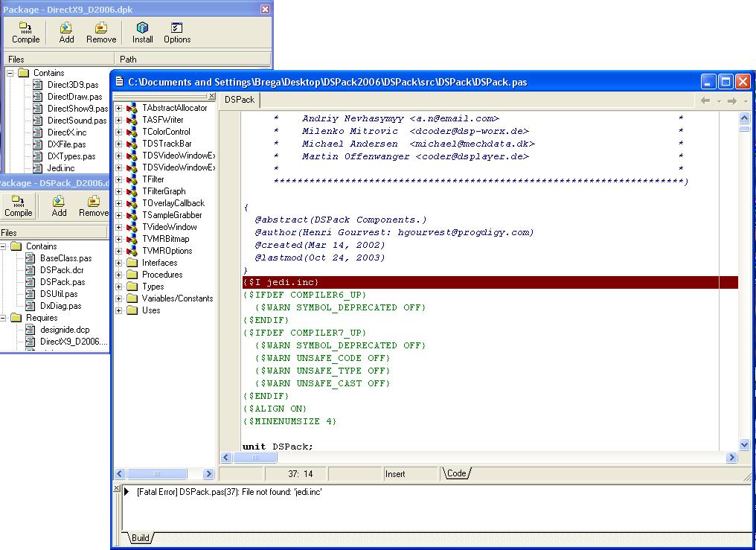This screenshot has height=550, width=756.
Task: Expand the TFilterGraph class node
Action: (x=118, y=191)
